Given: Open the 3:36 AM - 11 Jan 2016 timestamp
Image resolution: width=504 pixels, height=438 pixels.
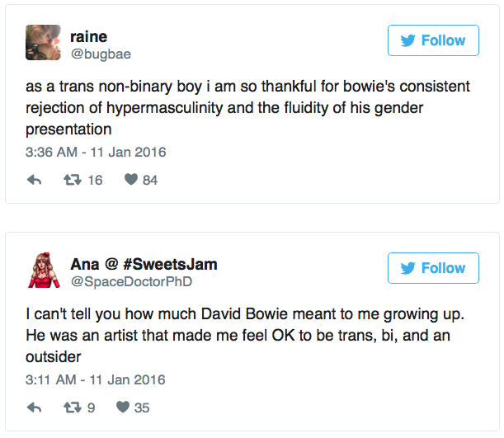Looking at the screenshot, I should tap(96, 153).
